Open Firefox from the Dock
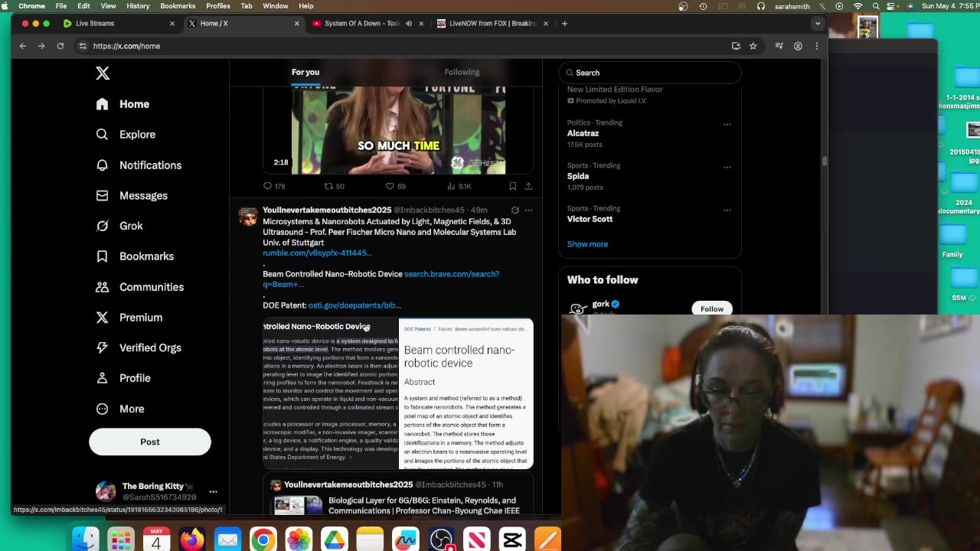Viewport: 980px width, 551px height. (192, 540)
